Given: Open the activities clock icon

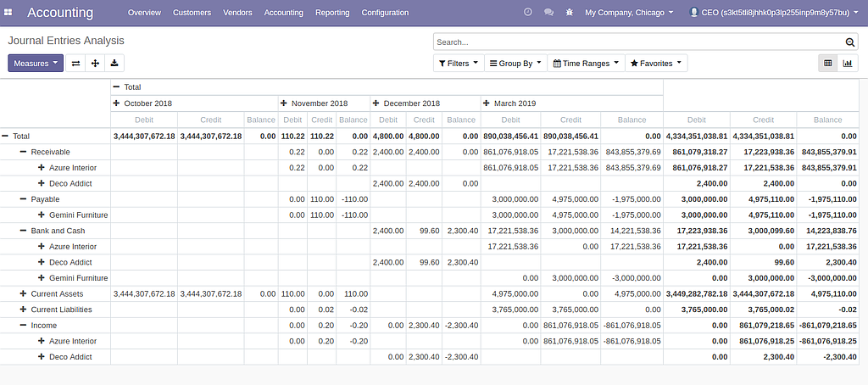Looking at the screenshot, I should 527,12.
